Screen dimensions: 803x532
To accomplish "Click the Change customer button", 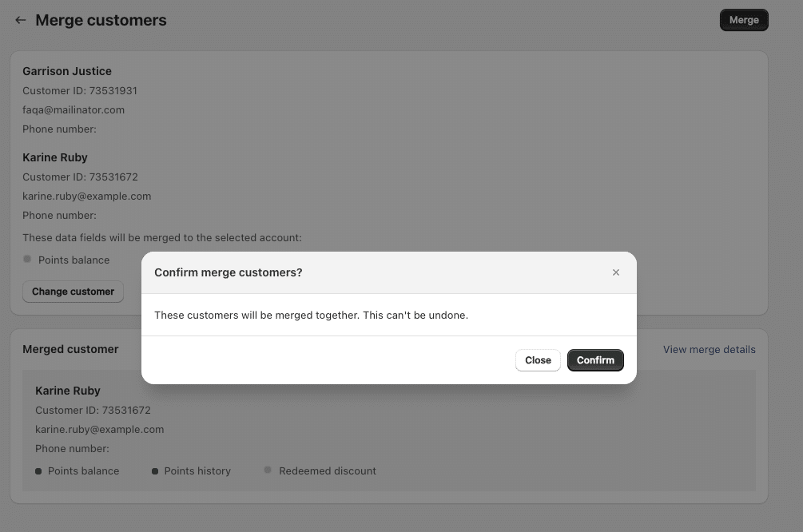I will point(74,292).
